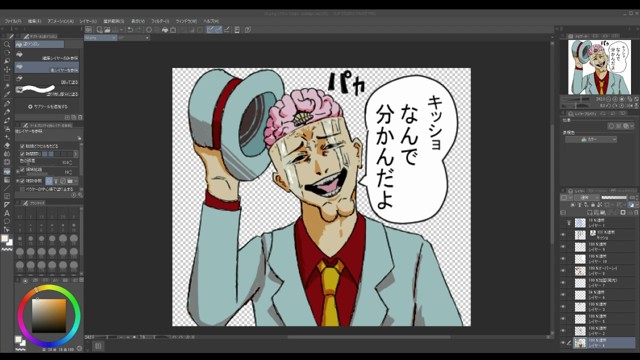This screenshot has height=360, width=640.
Task: Select the Airbrush tool
Action: [x=7, y=129]
